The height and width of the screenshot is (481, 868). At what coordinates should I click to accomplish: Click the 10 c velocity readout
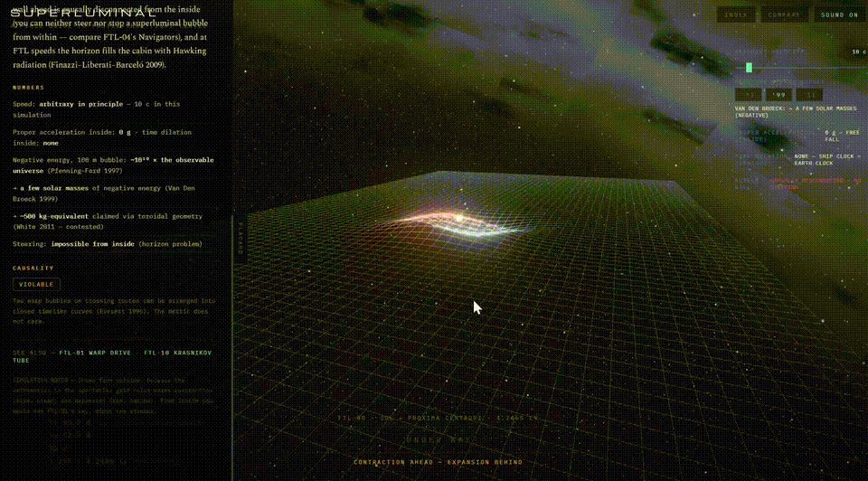tap(859, 52)
